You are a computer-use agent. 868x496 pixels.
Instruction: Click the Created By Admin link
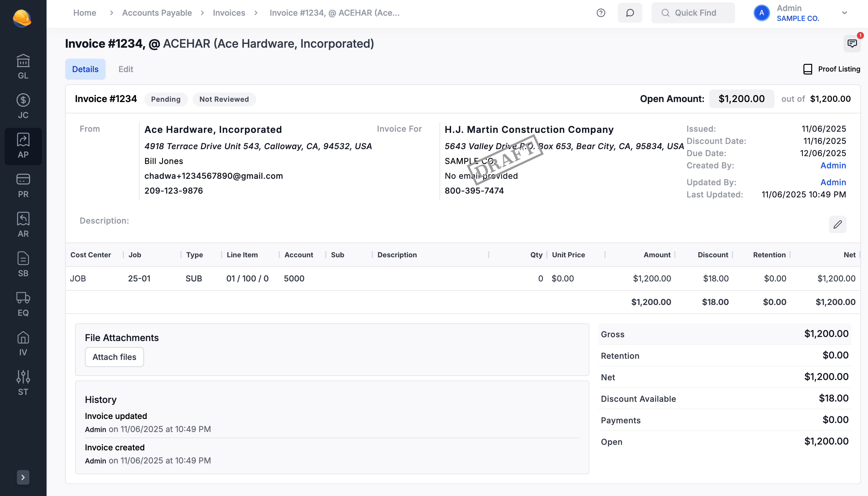tap(833, 165)
